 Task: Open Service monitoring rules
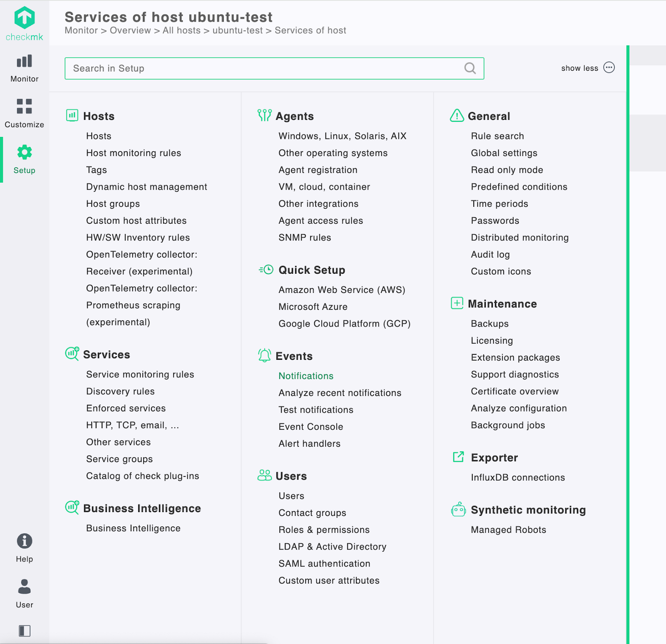click(x=140, y=374)
